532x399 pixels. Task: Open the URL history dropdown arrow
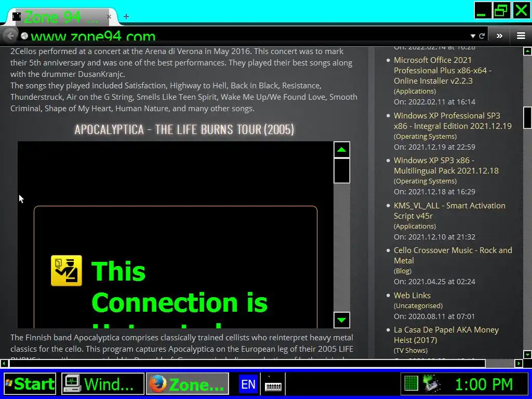point(473,36)
